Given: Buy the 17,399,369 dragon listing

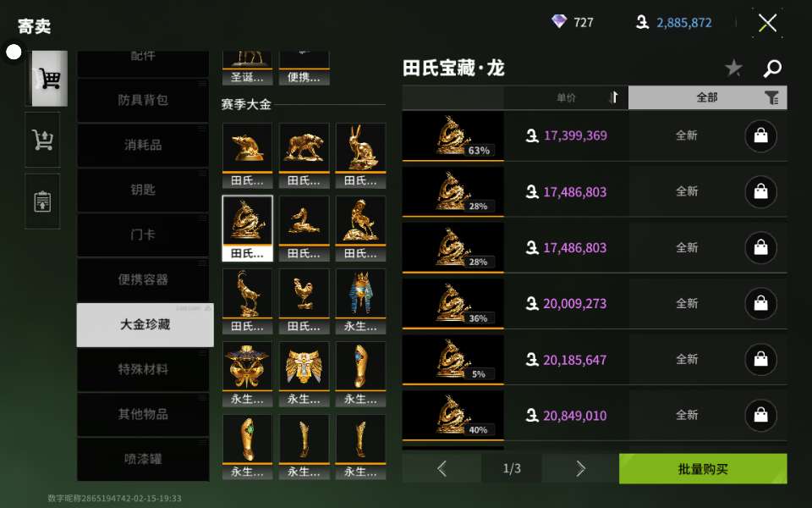Looking at the screenshot, I should click(x=760, y=135).
